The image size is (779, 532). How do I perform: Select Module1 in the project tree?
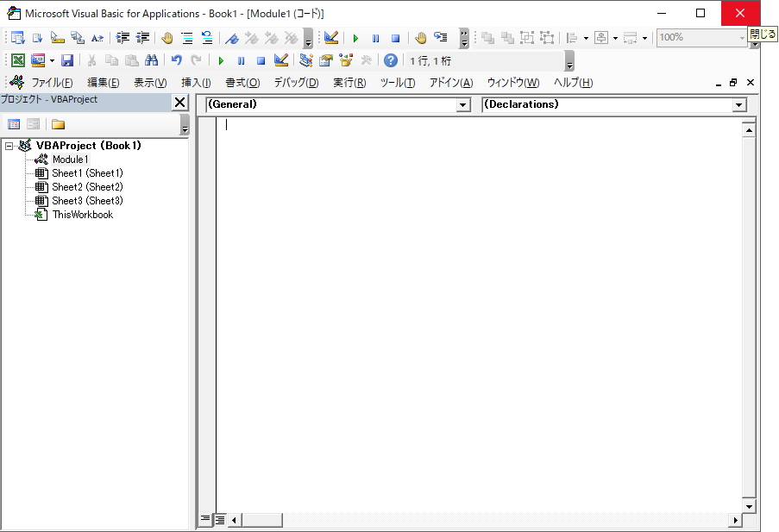[71, 160]
